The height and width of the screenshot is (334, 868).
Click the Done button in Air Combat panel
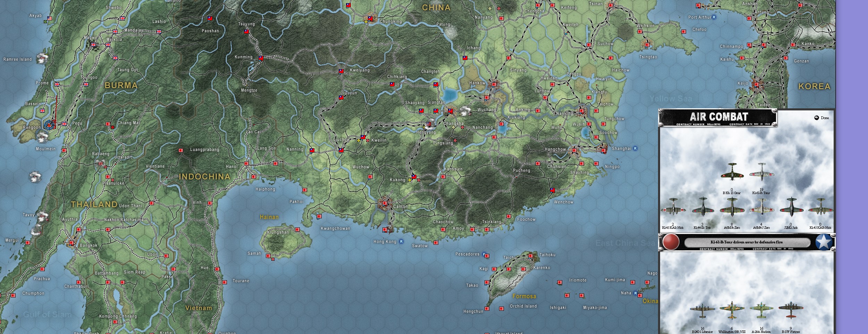click(x=821, y=118)
